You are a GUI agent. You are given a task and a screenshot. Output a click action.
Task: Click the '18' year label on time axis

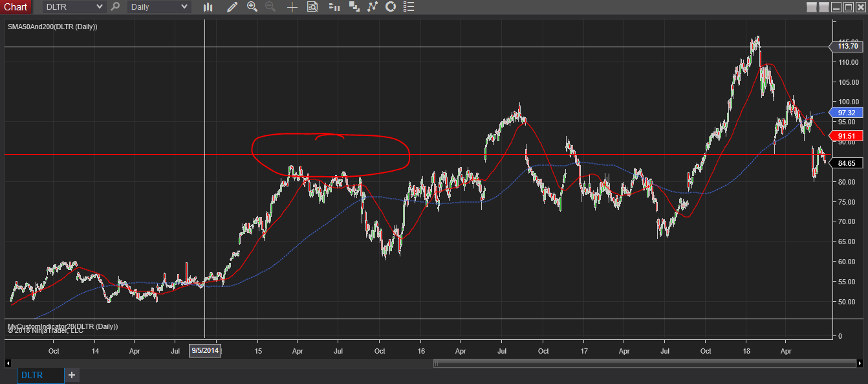tap(745, 351)
